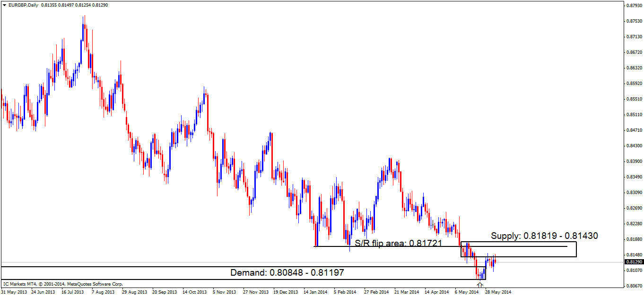Click the 14 Apr 2014 date label

coord(436,292)
